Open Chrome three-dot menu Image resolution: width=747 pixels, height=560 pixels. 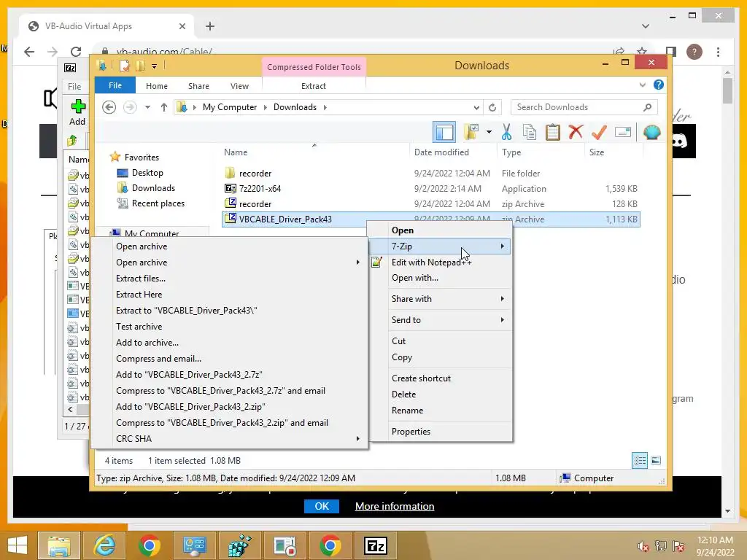pyautogui.click(x=718, y=52)
